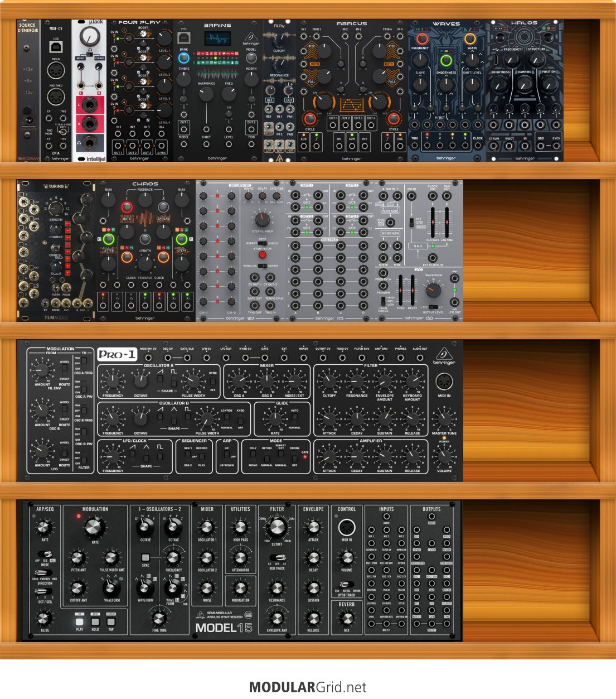The height and width of the screenshot is (699, 616).
Task: Click the HOLD button on Model 15
Action: tap(95, 621)
